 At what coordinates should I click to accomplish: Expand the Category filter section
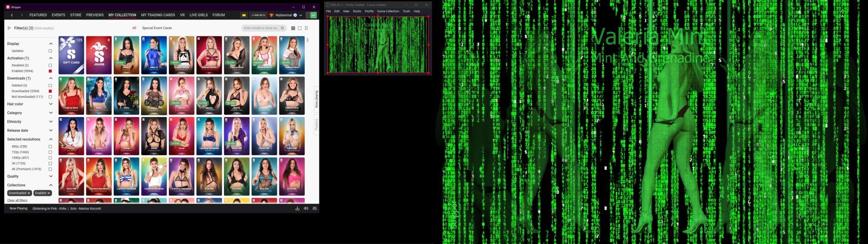click(51, 113)
